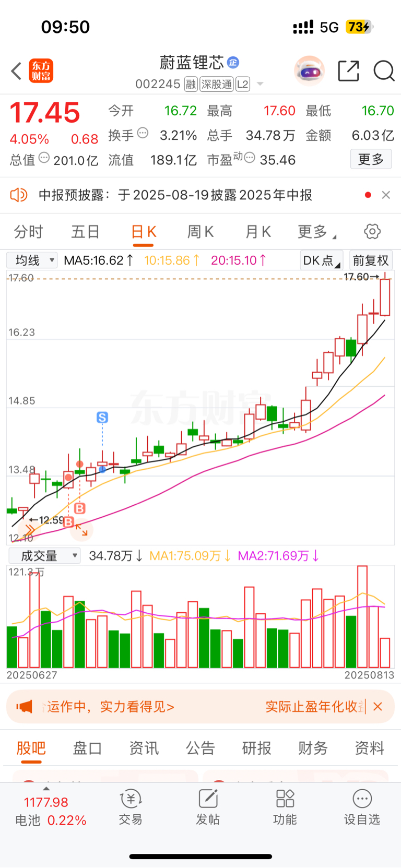Screen dimensions: 401x868
Task: Tap the MA5:16.62 value label
Action: pyautogui.click(x=98, y=260)
